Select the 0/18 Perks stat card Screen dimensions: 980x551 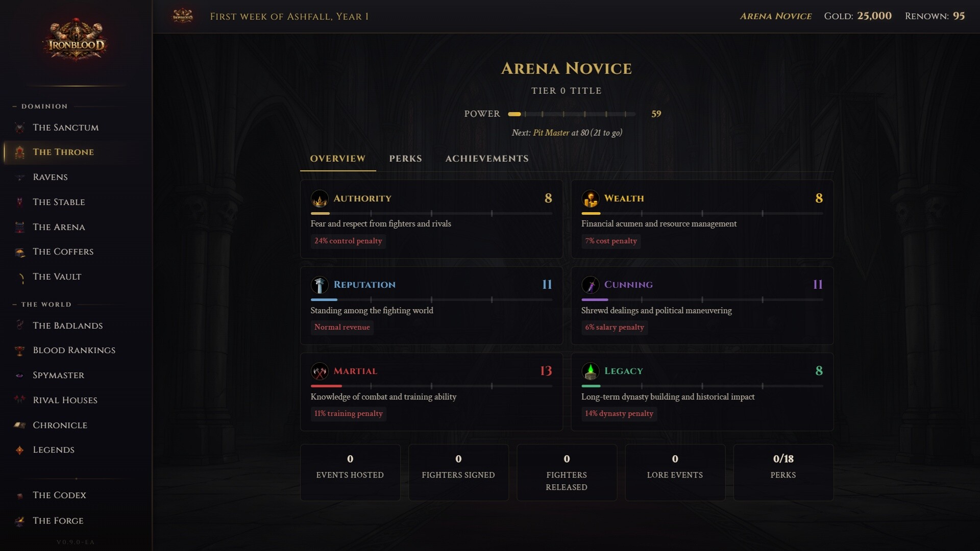point(783,472)
